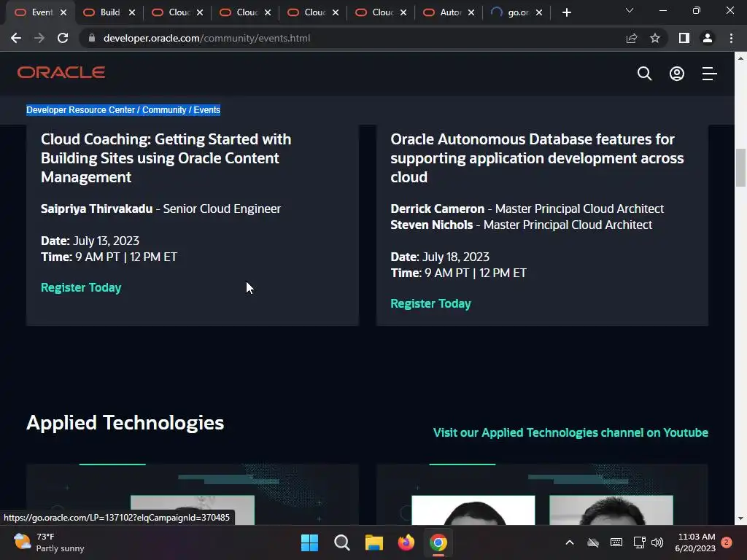Select the speaker name Steven Nichols
Viewport: 747px width, 560px height.
click(x=432, y=225)
